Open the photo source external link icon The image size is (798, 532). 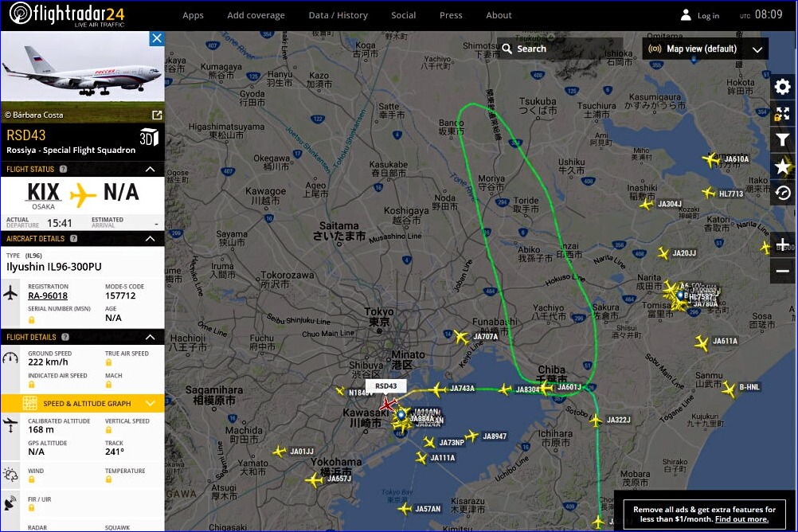(x=157, y=115)
